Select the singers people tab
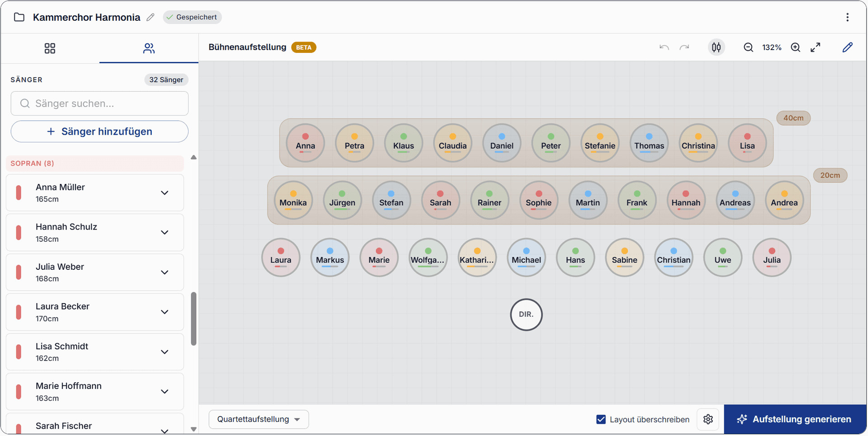868x436 pixels. (x=149, y=48)
